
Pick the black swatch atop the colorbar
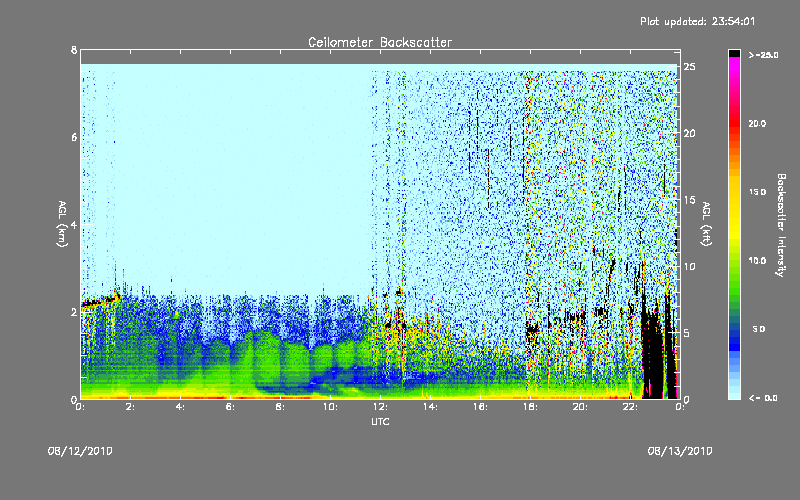(734, 53)
